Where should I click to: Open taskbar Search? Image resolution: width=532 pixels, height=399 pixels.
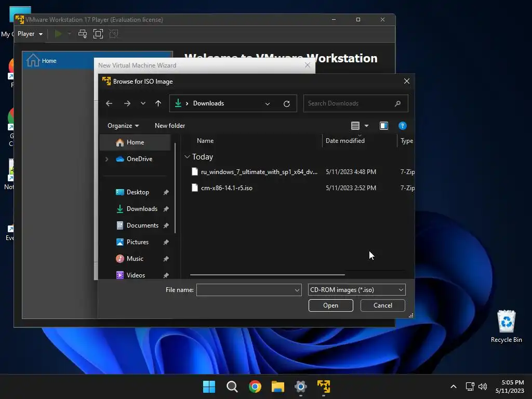[x=232, y=387]
